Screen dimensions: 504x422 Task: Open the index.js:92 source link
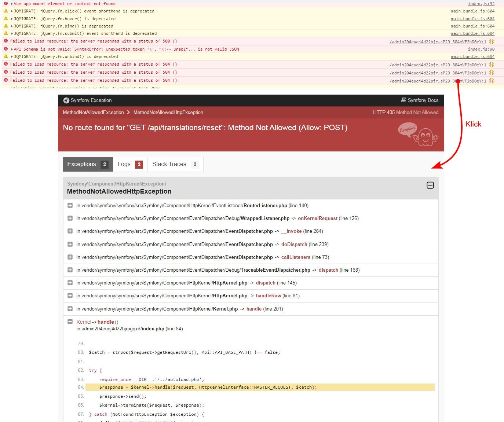click(x=481, y=4)
